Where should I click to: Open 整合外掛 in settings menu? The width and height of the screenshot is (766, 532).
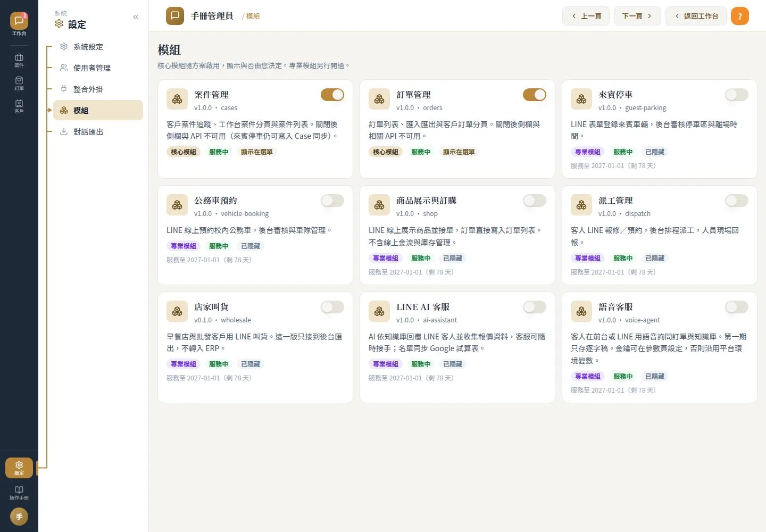point(98,89)
